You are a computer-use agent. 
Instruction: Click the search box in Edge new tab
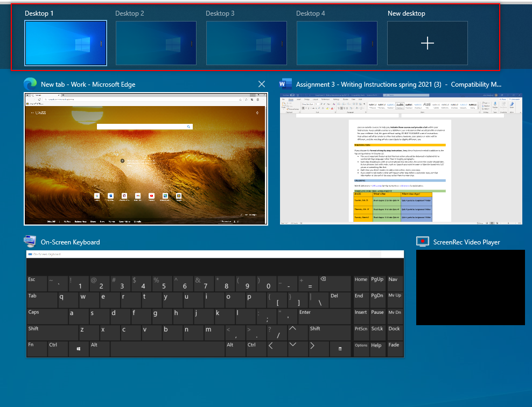pyautogui.click(x=145, y=127)
